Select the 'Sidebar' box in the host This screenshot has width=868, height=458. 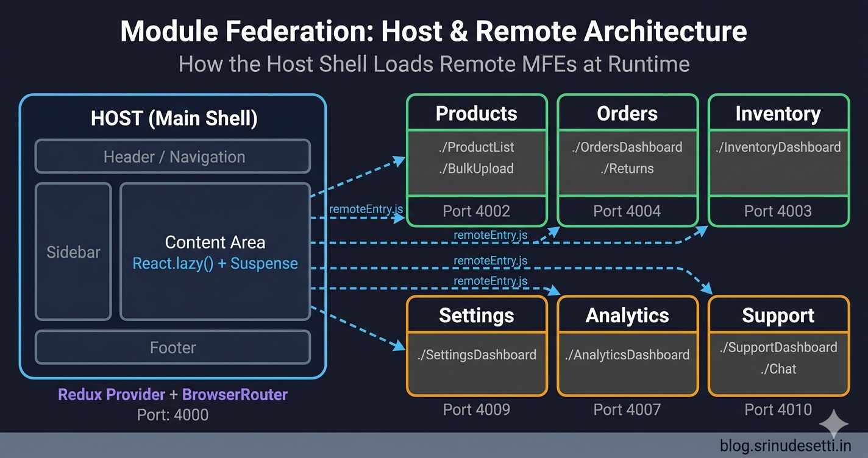73,252
